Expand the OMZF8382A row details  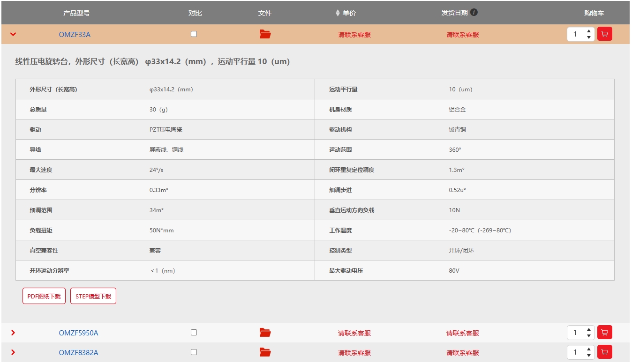pyautogui.click(x=13, y=352)
